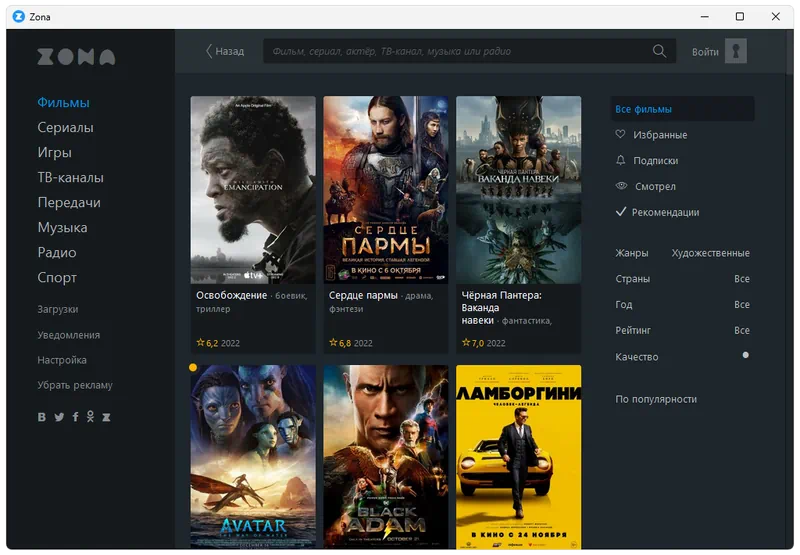Select Избранные in filter list
The width and height of the screenshot is (800, 555).
tap(660, 135)
